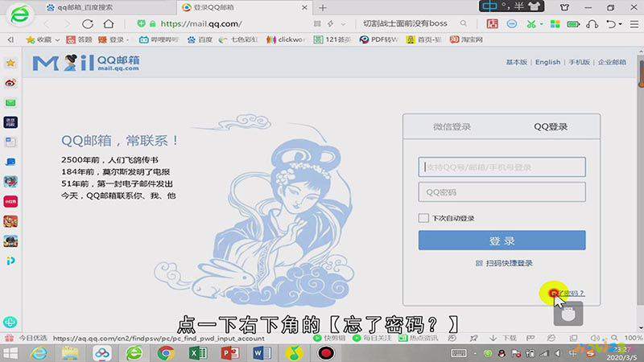Viewport: 644px width, 362px height.
Task: Click the QQ邮箱 Mail logo
Action: (x=86, y=63)
